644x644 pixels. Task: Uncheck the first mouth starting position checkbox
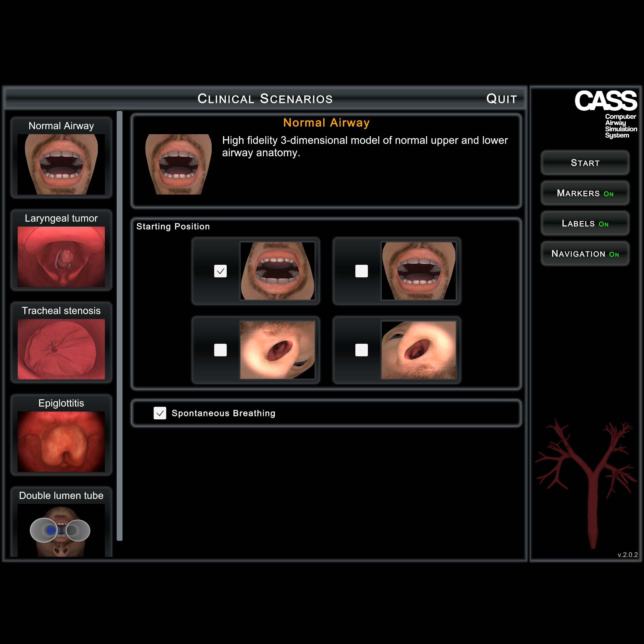coord(220,271)
